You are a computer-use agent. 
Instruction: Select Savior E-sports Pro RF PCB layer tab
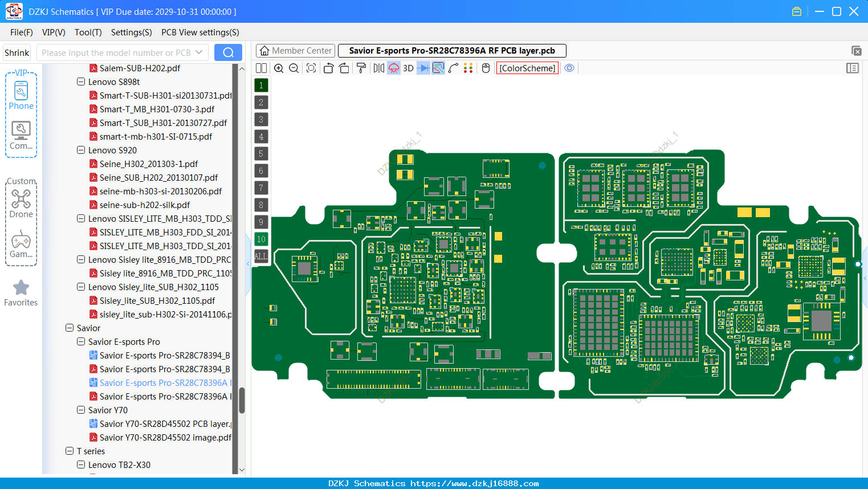click(452, 51)
